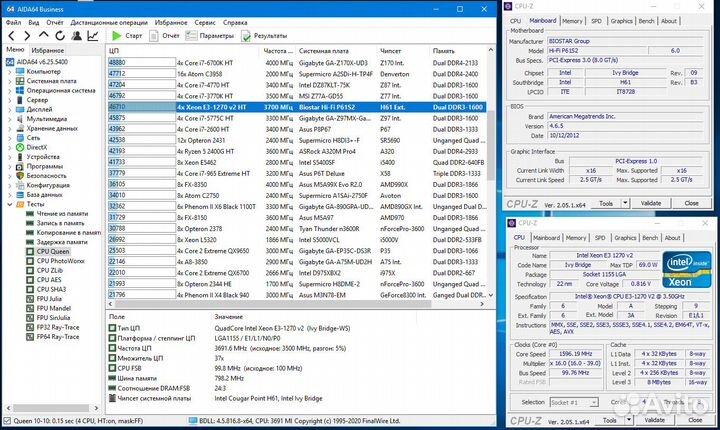Expand the Программы tree node arrow
The width and height of the screenshot is (720, 430).
pos(10,166)
